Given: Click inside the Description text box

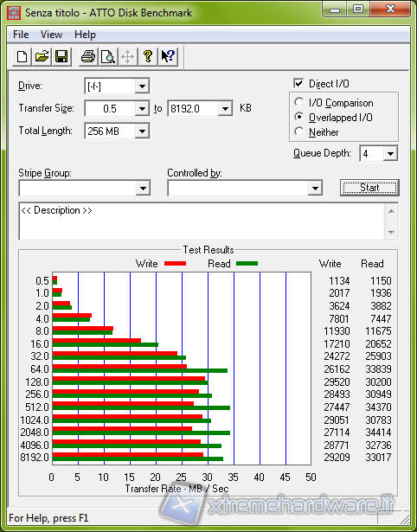Looking at the screenshot, I should click(x=202, y=221).
